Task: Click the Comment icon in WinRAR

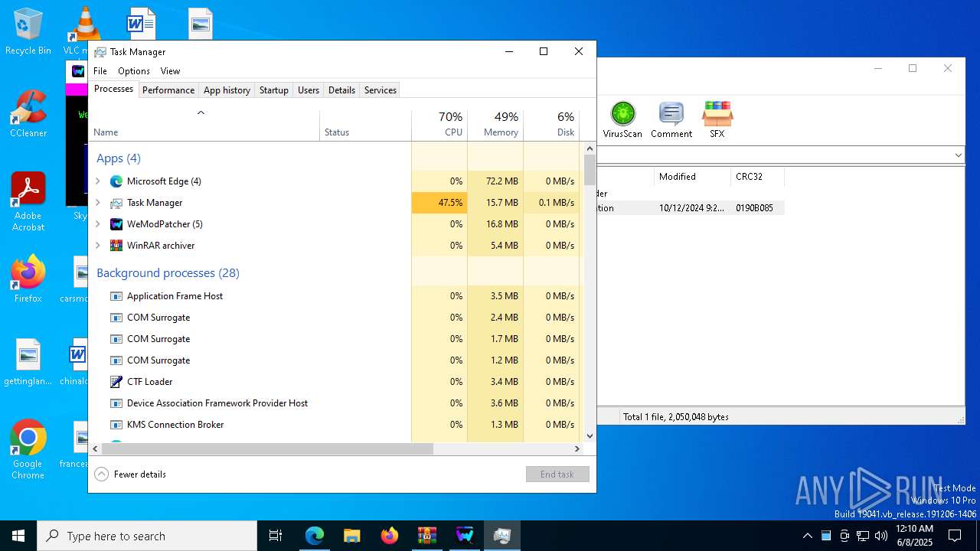Action: pyautogui.click(x=671, y=120)
